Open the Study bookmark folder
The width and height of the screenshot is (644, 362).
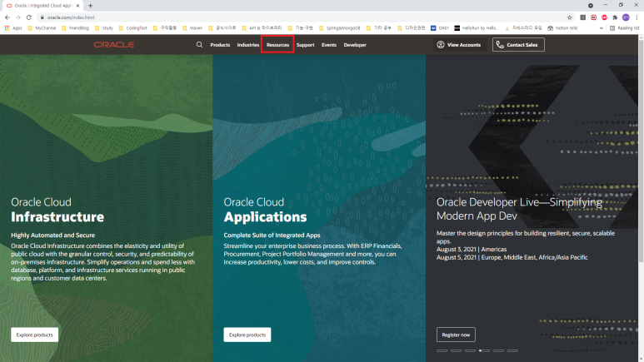pyautogui.click(x=104, y=28)
